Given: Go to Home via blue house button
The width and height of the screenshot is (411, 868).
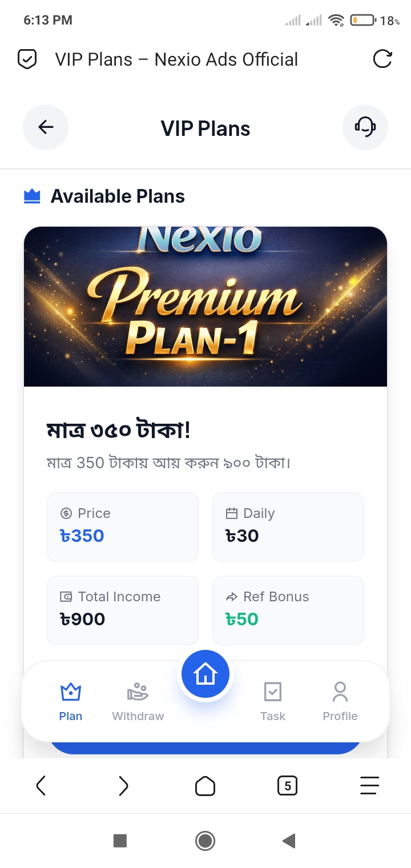Looking at the screenshot, I should 205,674.
